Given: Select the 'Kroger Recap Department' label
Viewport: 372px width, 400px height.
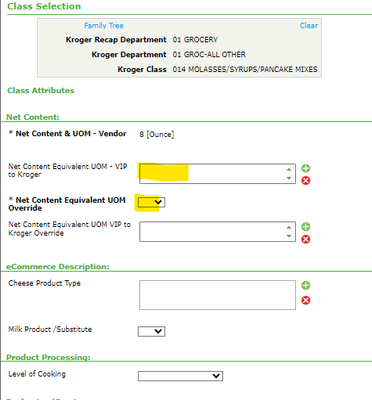Looking at the screenshot, I should [x=116, y=40].
